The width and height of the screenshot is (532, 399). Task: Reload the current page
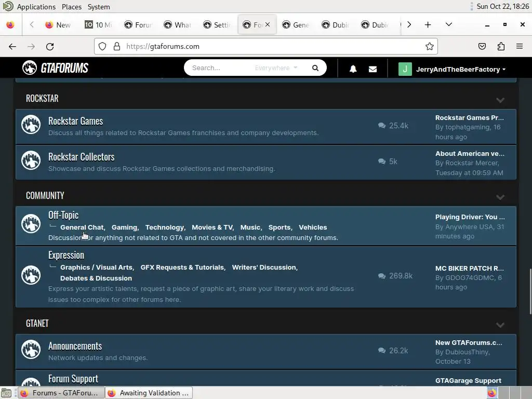pos(50,46)
